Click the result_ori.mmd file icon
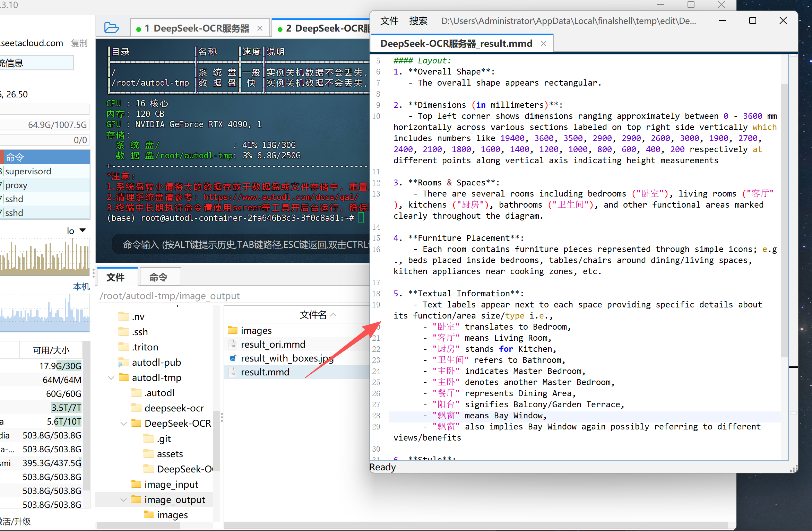The width and height of the screenshot is (812, 531). tap(233, 344)
